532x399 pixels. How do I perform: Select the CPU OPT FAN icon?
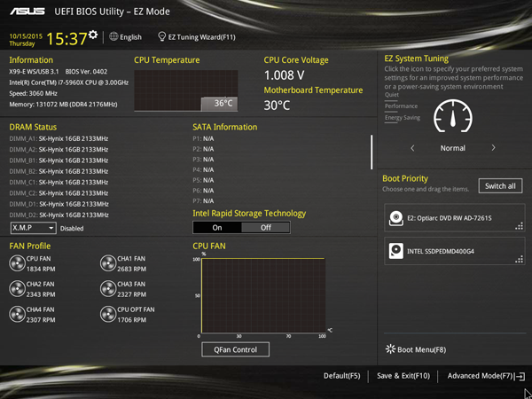tap(107, 314)
